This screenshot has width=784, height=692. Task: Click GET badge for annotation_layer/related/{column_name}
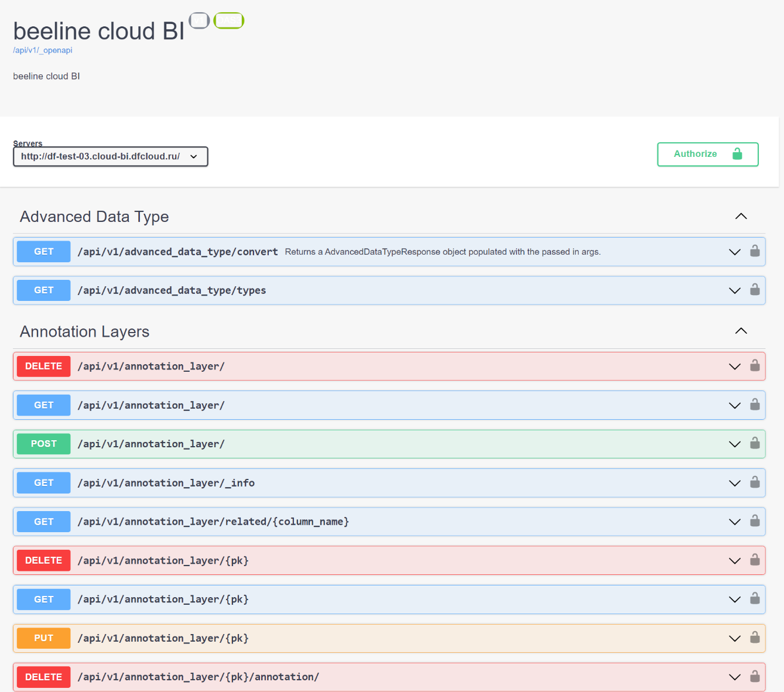pyautogui.click(x=44, y=522)
